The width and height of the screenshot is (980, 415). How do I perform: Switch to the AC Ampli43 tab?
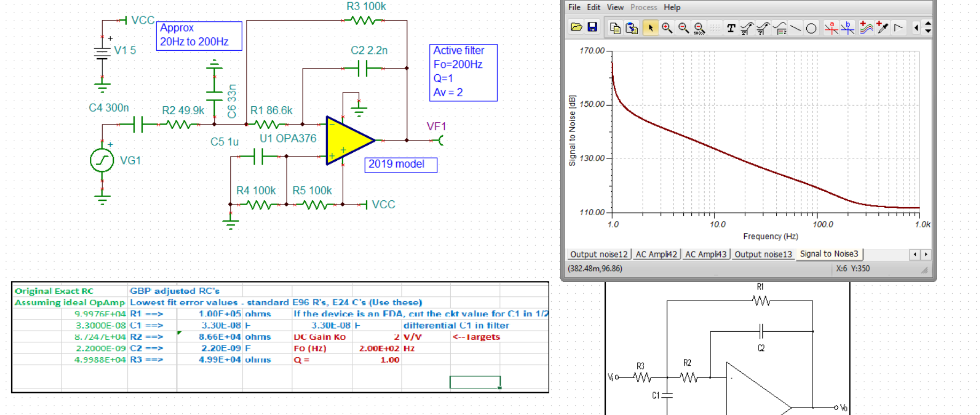point(706,254)
